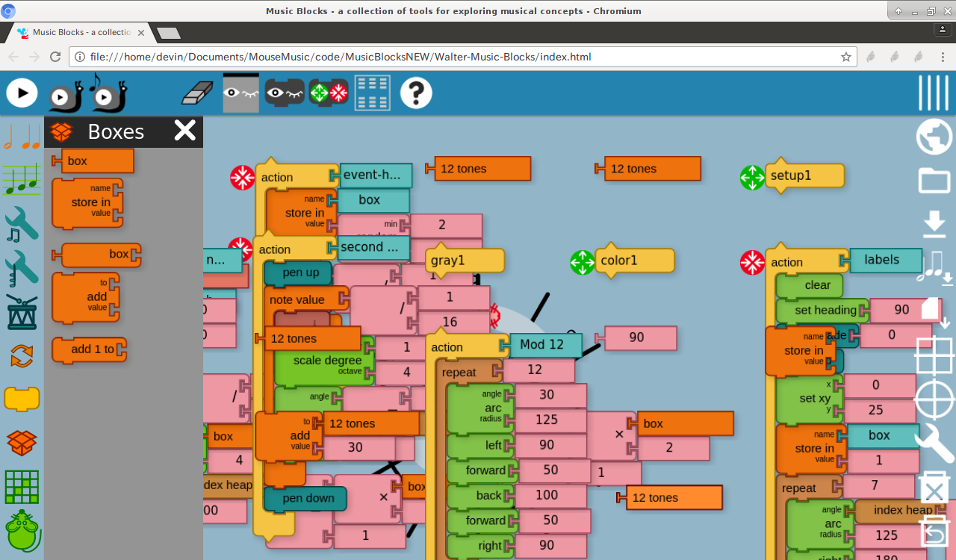Collapse the color1 block with green toggle
Image resolution: width=956 pixels, height=560 pixels.
[x=583, y=262]
